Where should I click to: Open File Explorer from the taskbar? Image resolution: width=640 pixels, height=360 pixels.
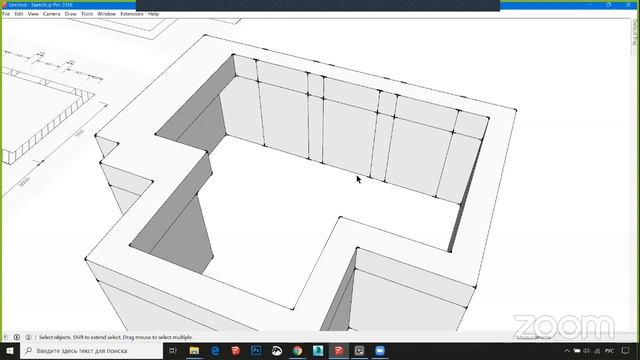tap(194, 351)
